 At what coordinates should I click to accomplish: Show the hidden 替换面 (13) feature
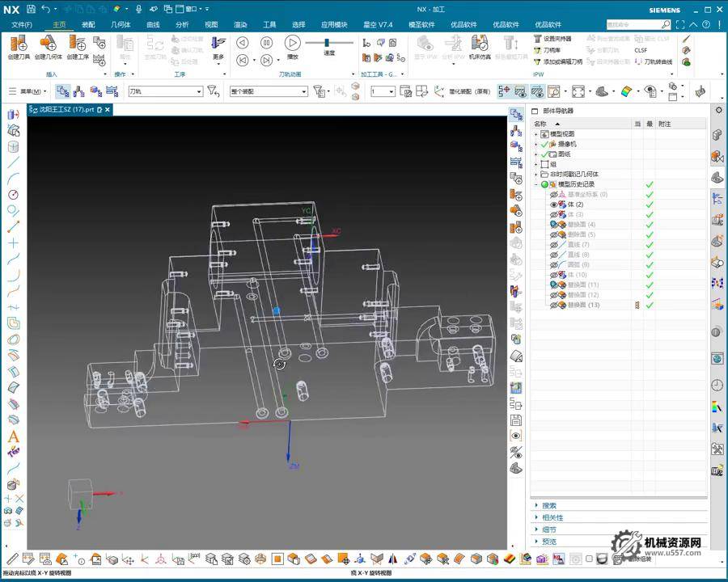[554, 306]
